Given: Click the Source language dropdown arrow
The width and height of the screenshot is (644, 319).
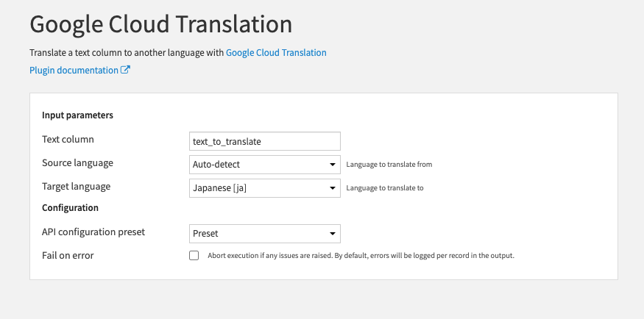Looking at the screenshot, I should (x=332, y=165).
